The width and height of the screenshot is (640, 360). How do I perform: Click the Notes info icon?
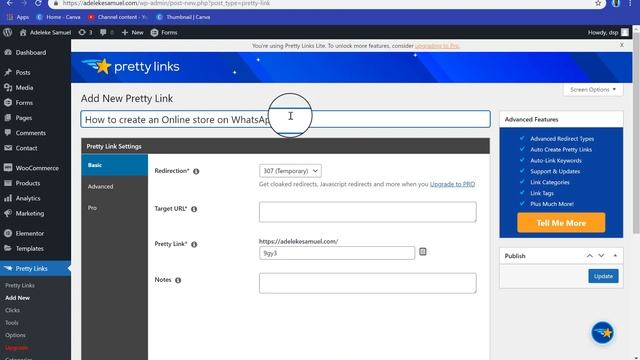(x=178, y=280)
